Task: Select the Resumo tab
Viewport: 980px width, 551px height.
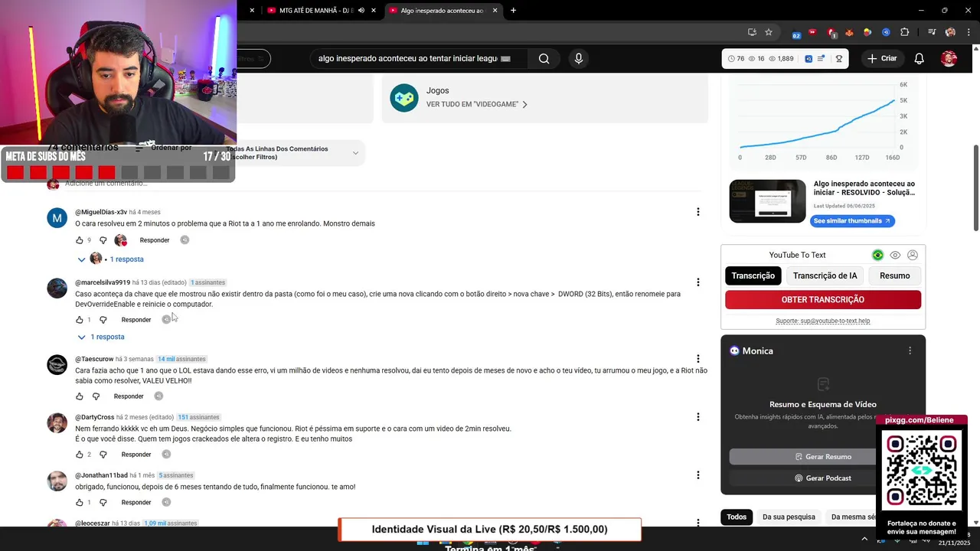Action: pos(895,275)
